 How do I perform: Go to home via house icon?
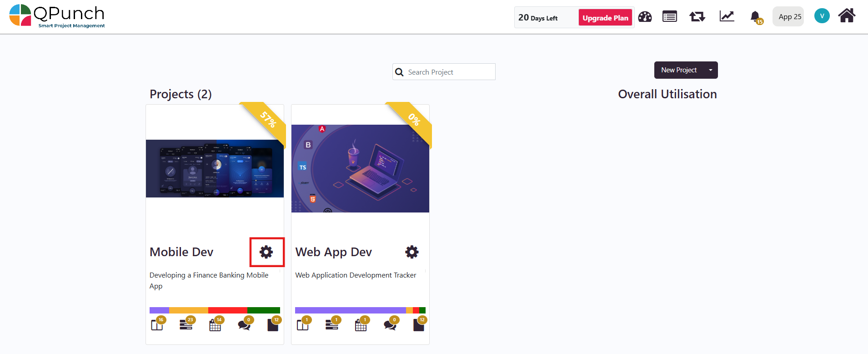click(x=847, y=15)
